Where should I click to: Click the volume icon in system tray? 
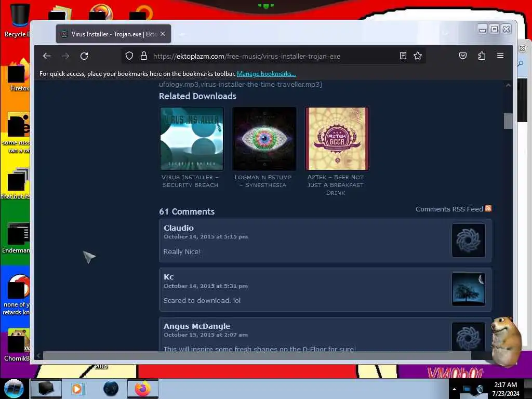coord(480,389)
